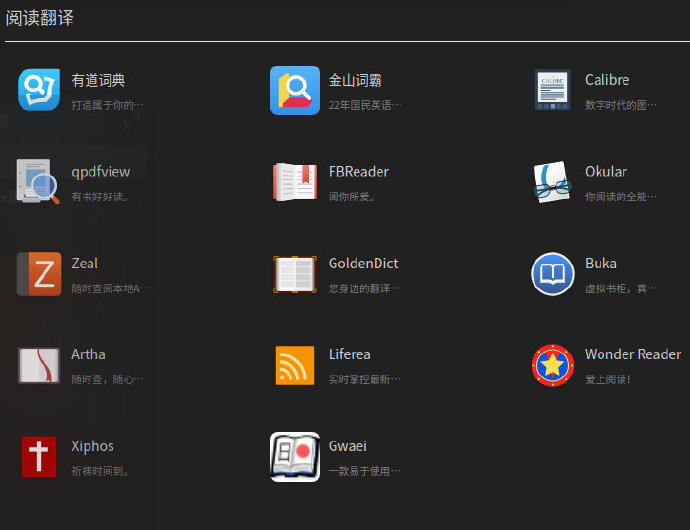Click the 阅读翻译 category heading
Image resolution: width=690 pixels, height=530 pixels.
[x=40, y=18]
